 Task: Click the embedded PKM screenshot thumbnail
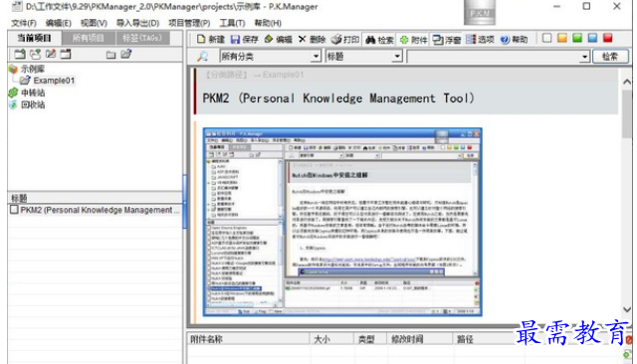click(342, 222)
